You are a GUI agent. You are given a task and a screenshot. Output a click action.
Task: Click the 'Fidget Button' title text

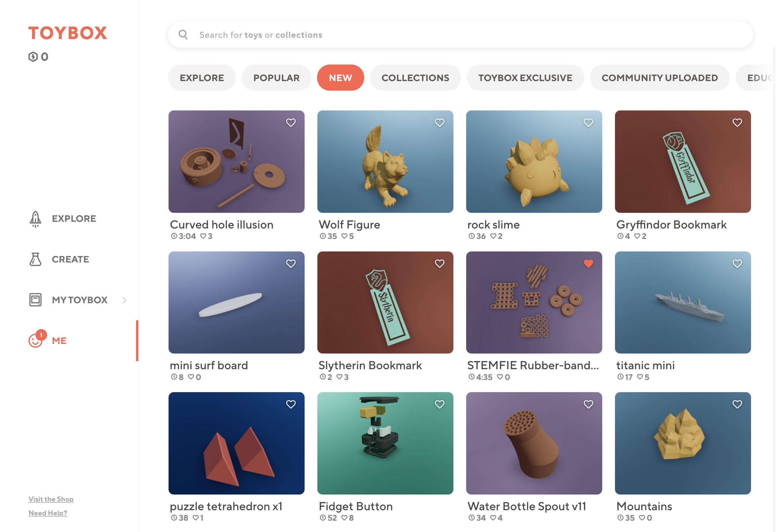[356, 507]
